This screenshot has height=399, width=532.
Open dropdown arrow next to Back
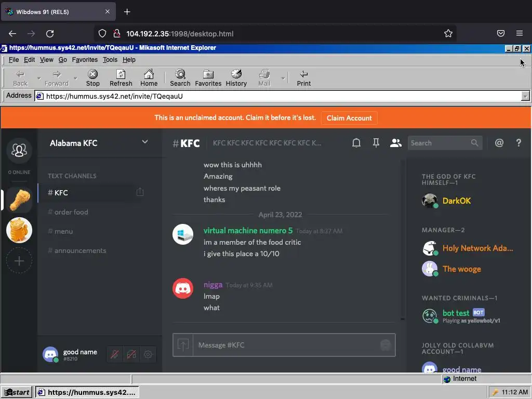38,78
